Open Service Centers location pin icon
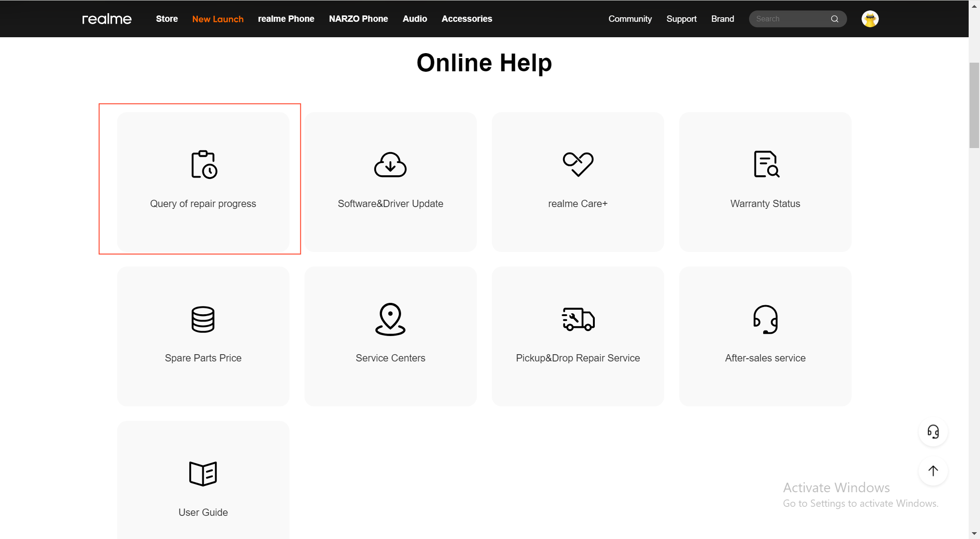The image size is (980, 539). pyautogui.click(x=390, y=319)
